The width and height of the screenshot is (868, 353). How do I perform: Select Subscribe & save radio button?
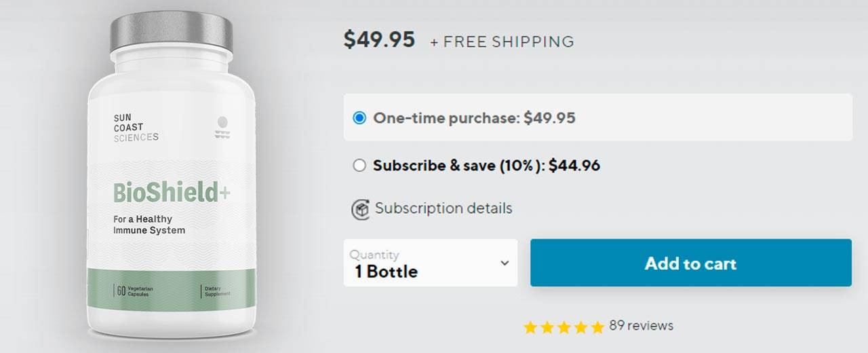359,166
